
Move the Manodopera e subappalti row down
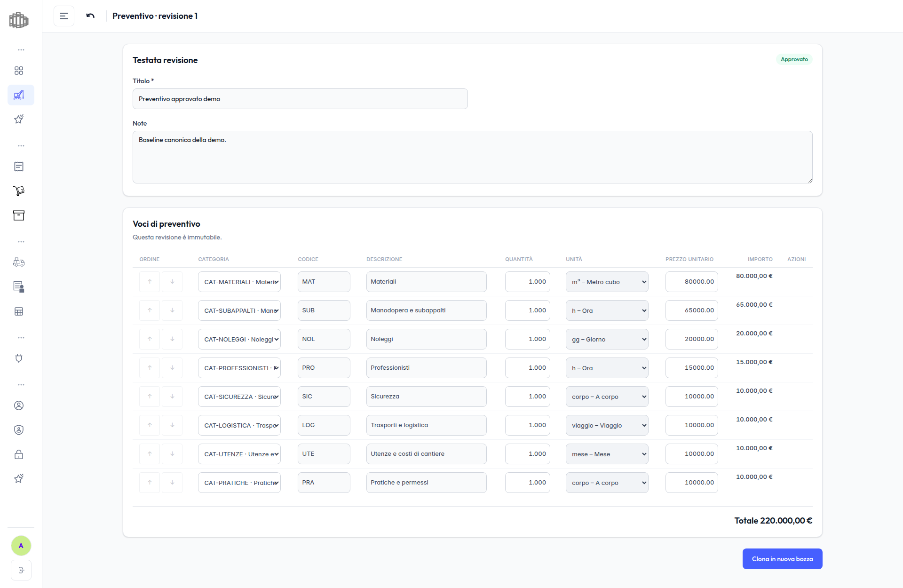click(172, 310)
